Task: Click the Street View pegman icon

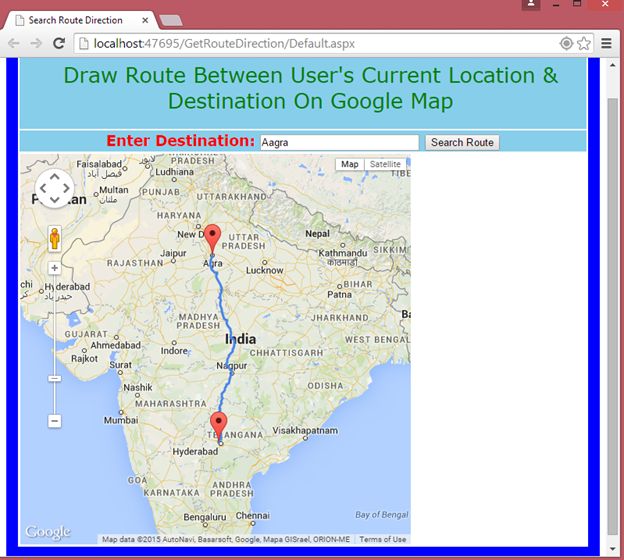Action: [x=55, y=239]
